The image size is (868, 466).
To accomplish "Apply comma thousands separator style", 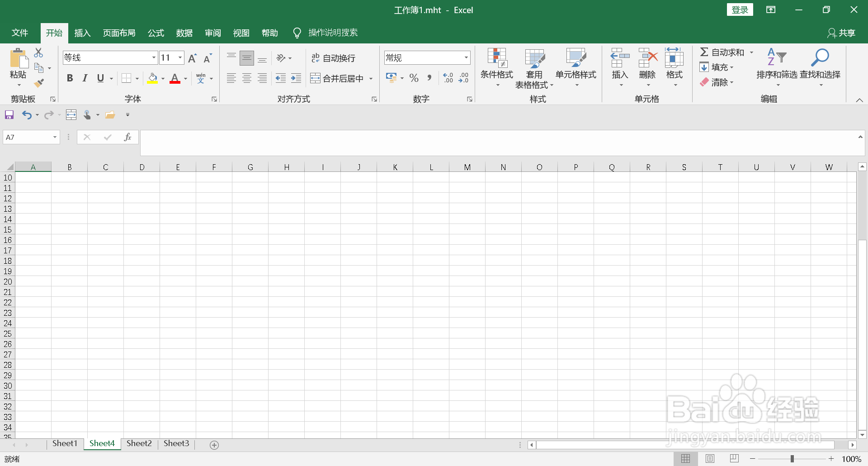I will click(429, 78).
